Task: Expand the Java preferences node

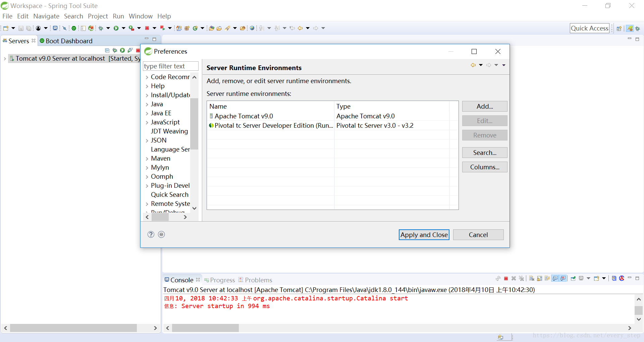Action: click(147, 104)
